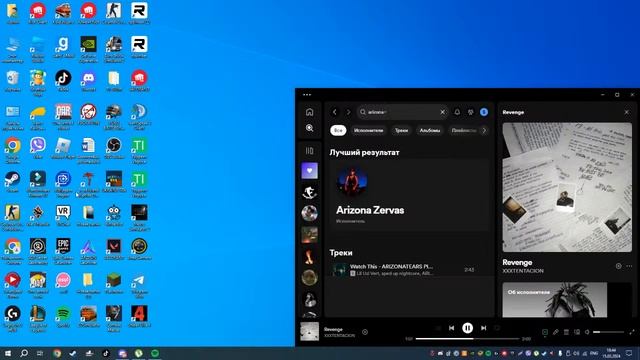Select the Steam desktop icon
Image resolution: width=640 pixels, height=360 pixels.
click(13, 182)
